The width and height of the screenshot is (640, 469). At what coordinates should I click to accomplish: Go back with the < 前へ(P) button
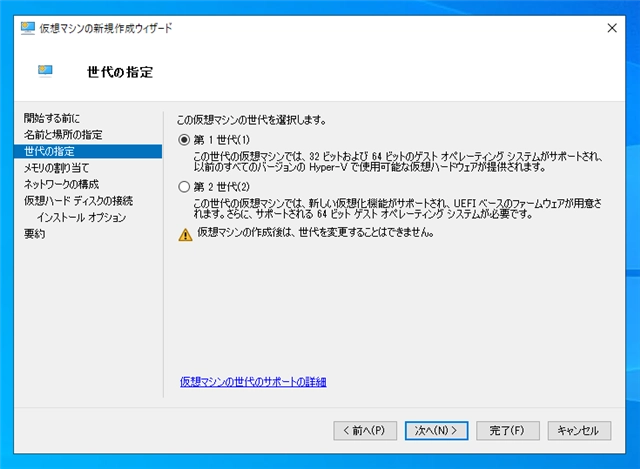[365, 431]
